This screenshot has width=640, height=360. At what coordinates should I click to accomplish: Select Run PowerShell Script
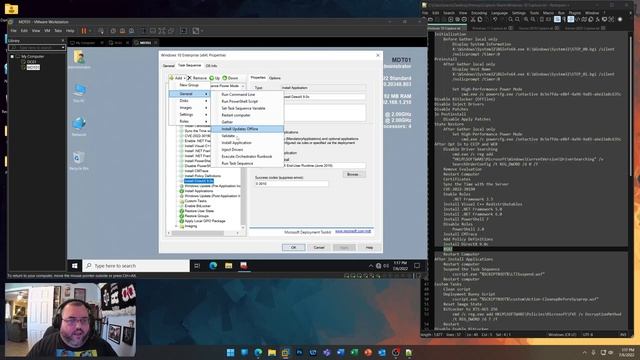[x=247, y=101]
